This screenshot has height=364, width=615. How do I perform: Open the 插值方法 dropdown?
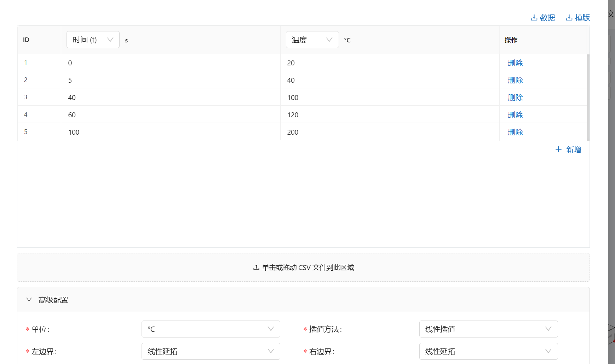[x=489, y=329]
